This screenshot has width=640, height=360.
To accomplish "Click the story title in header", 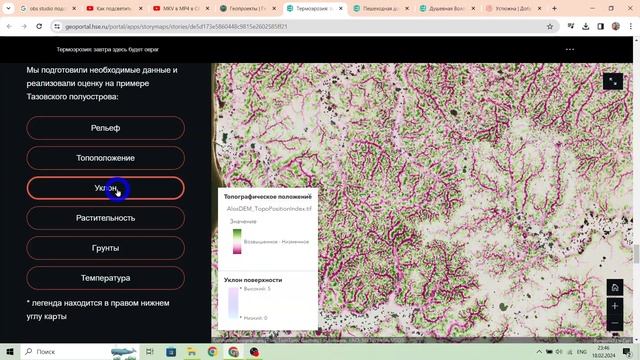I will pos(107,49).
